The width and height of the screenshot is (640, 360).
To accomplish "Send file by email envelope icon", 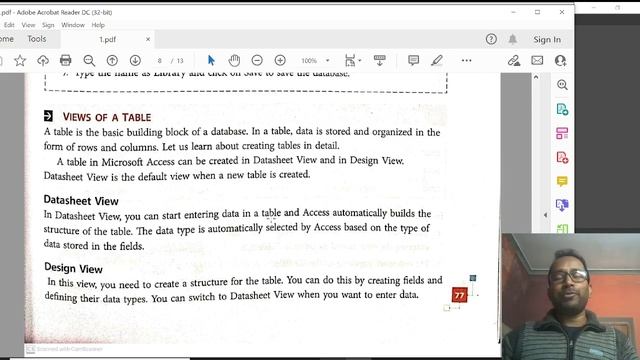I will point(537,60).
